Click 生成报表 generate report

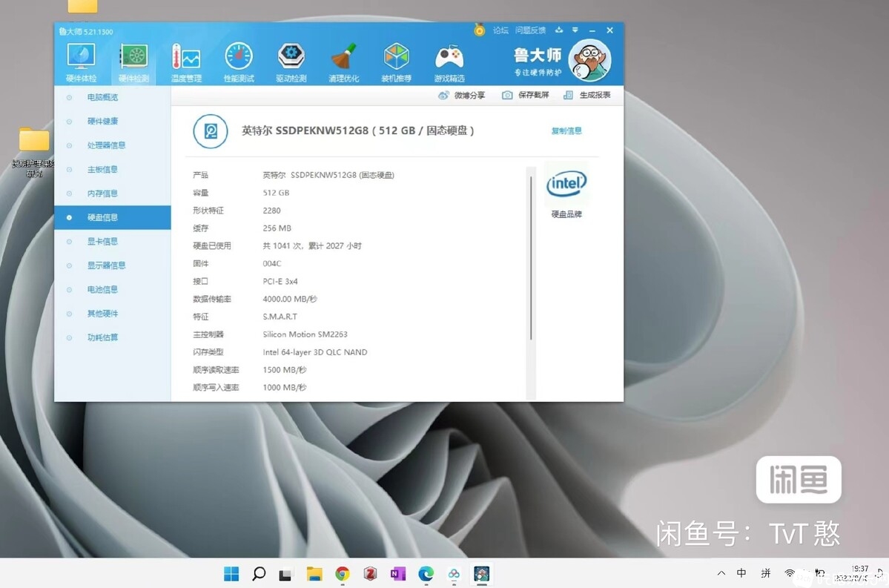pyautogui.click(x=586, y=95)
